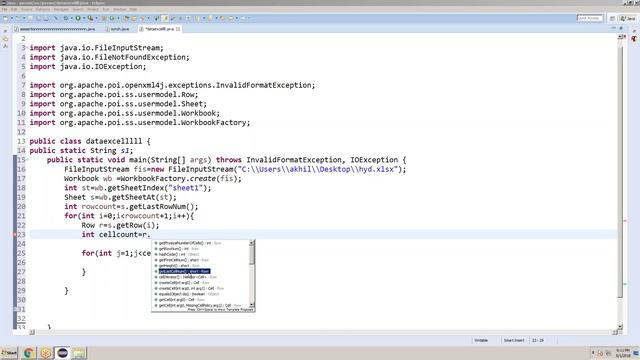Click the system tray clock

[x=623, y=353]
